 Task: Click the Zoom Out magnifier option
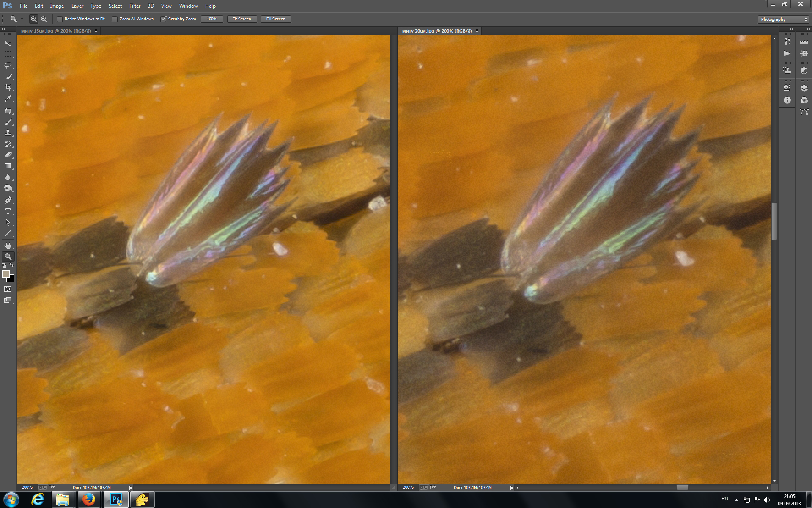(44, 19)
